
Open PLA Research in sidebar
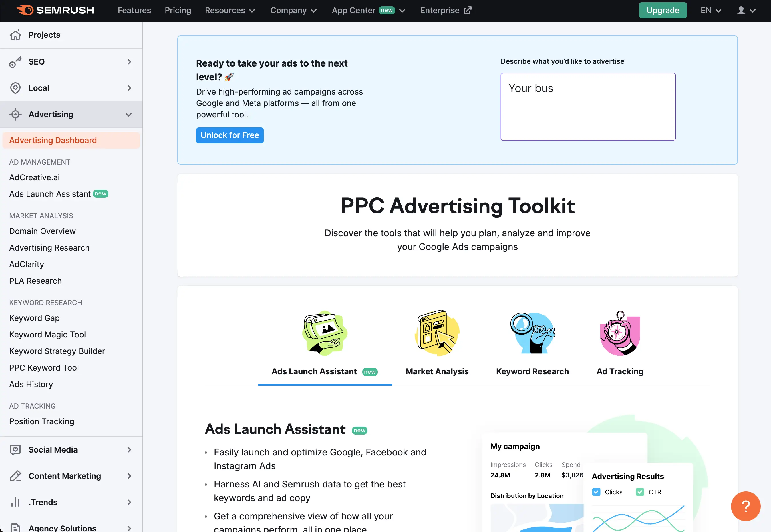pos(35,281)
